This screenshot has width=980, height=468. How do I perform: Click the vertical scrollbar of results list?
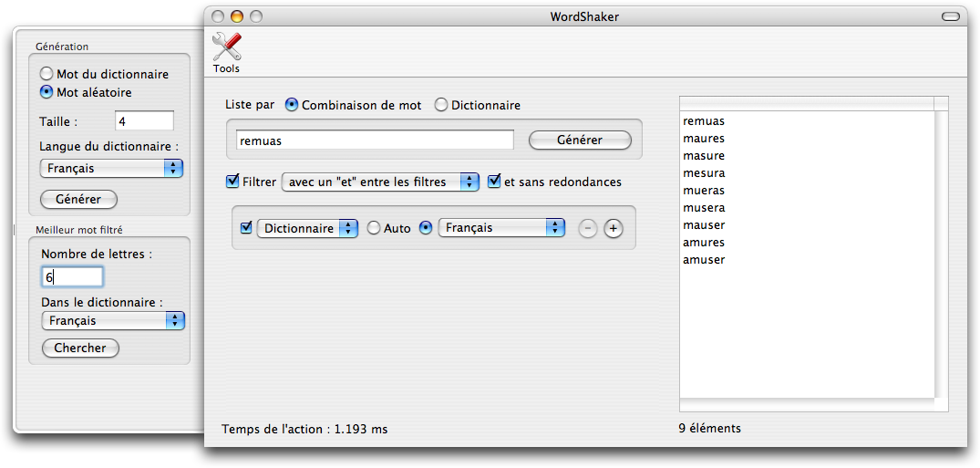click(941, 254)
